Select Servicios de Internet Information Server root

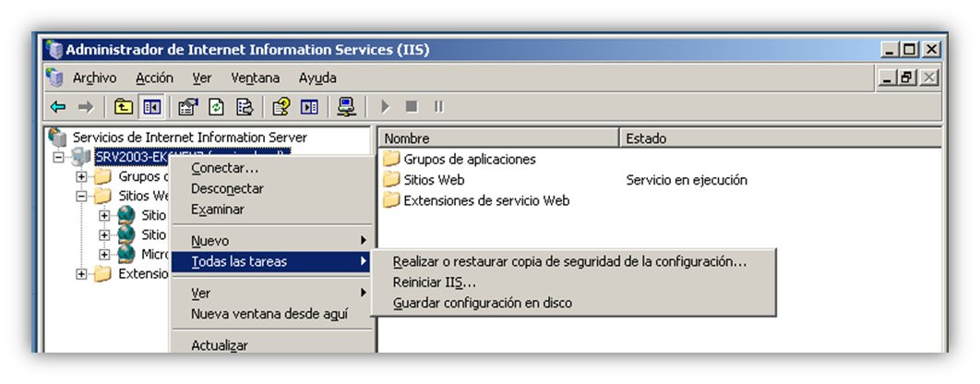click(190, 137)
